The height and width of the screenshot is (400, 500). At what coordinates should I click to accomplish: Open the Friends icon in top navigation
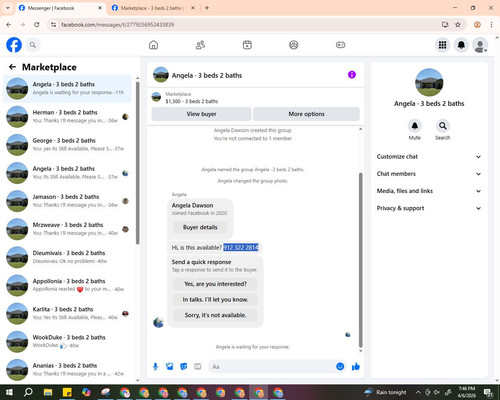pos(200,45)
